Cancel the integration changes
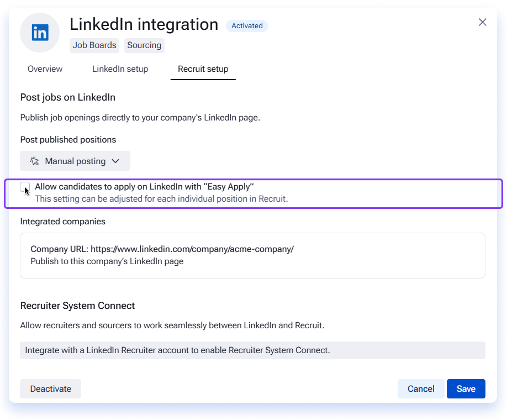The width and height of the screenshot is (507, 420). 421,389
